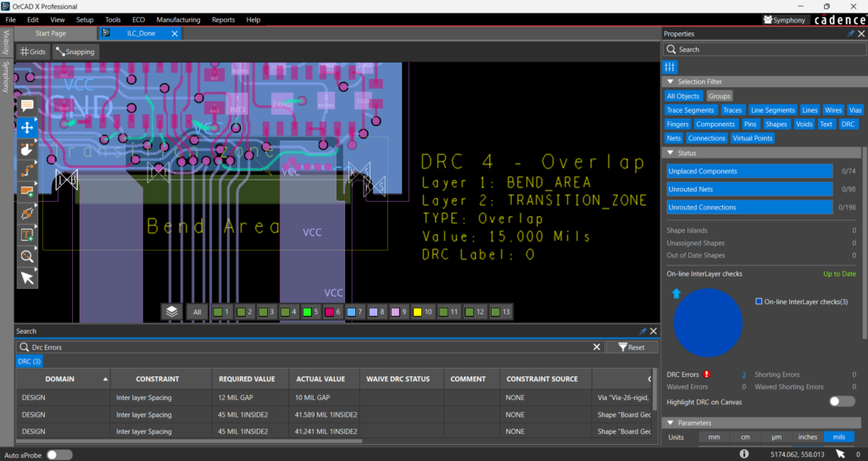Pin the Search panel

(x=643, y=331)
